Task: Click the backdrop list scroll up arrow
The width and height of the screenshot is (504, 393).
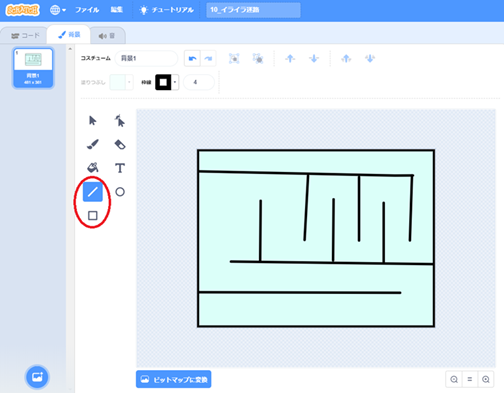Action: 70,49
